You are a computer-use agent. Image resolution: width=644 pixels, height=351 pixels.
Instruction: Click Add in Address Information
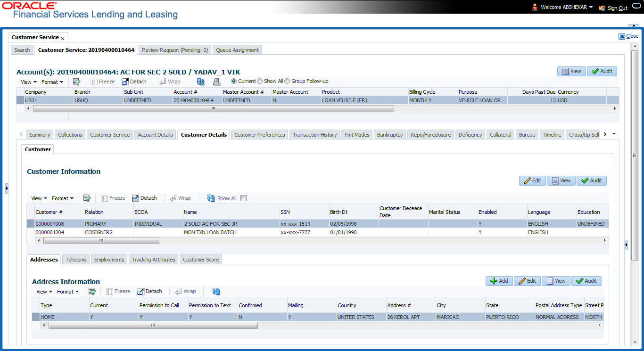click(499, 281)
